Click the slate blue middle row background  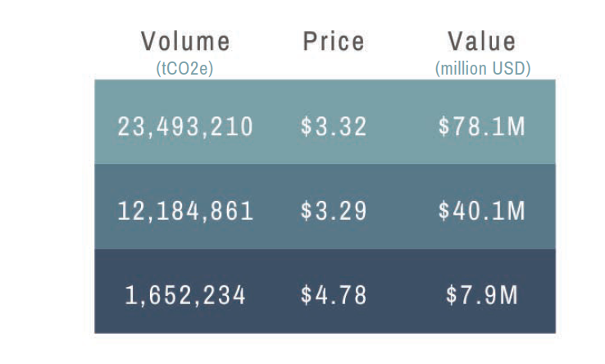[402, 182]
